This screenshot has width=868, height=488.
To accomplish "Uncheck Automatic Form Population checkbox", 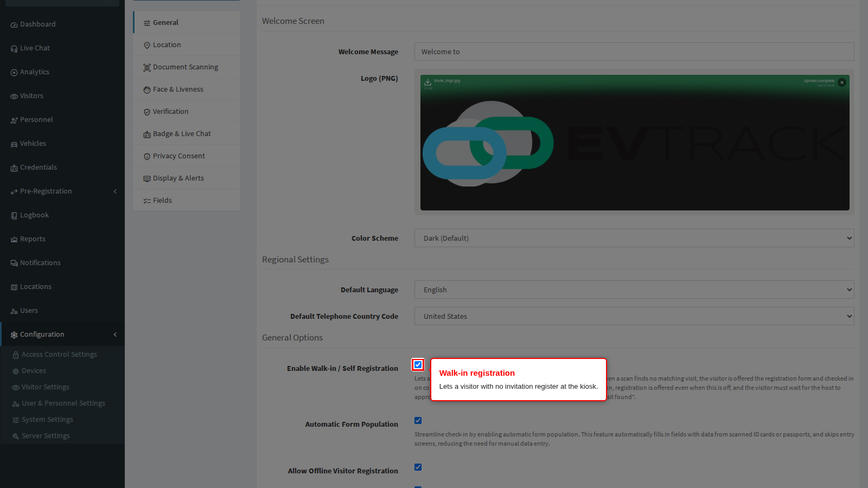I will (418, 421).
